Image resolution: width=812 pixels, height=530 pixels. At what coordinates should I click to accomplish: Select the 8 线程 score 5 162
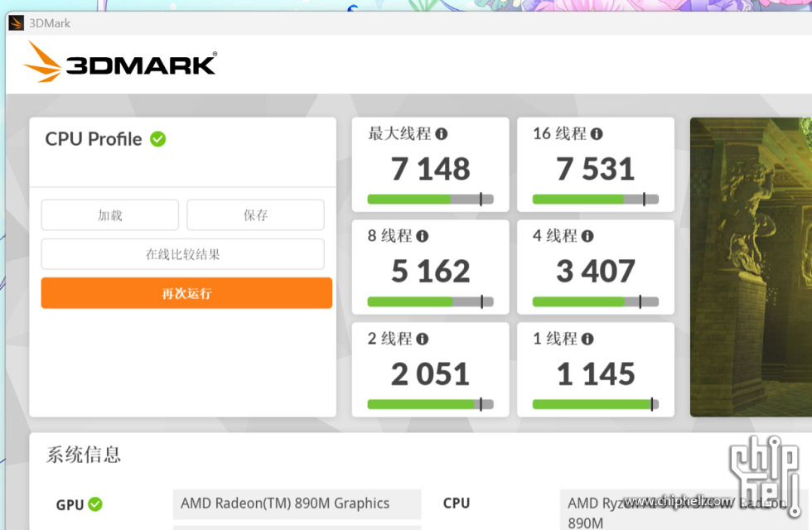pyautogui.click(x=430, y=272)
